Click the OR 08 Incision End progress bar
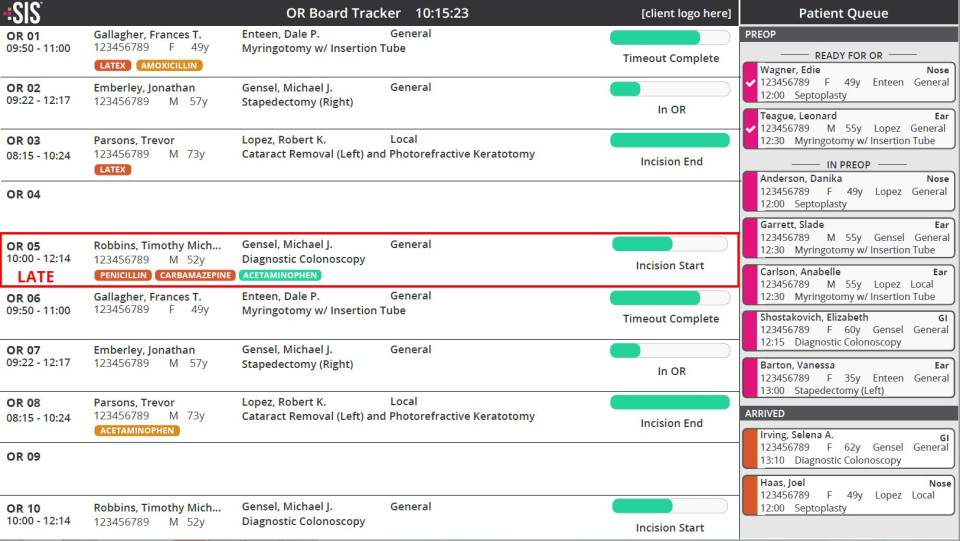 (670, 402)
